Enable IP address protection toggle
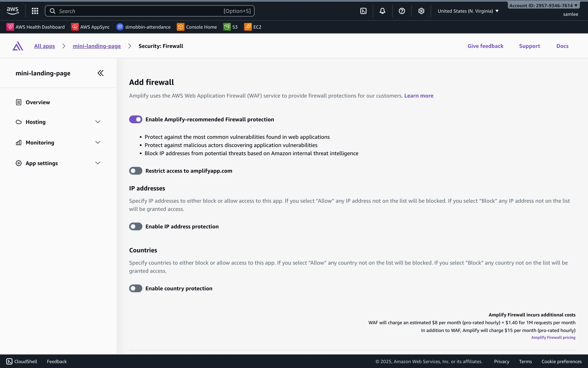 pos(136,227)
